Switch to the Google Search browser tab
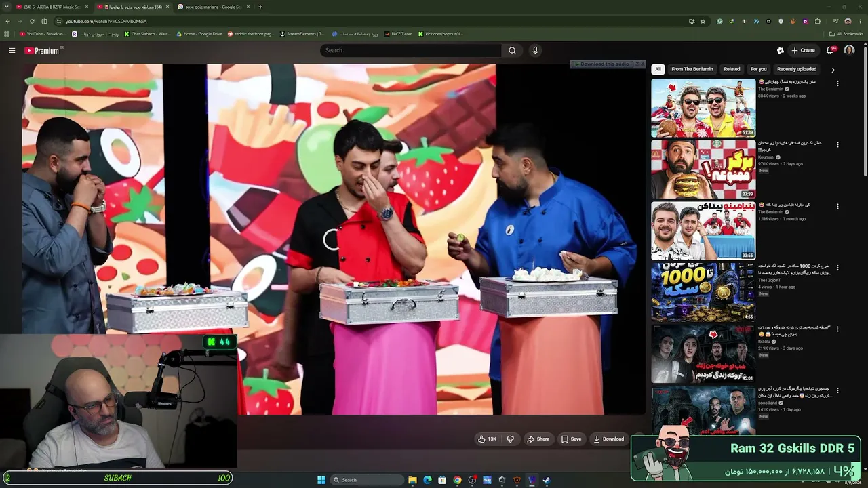Screen dimensions: 868x488 coord(213,7)
